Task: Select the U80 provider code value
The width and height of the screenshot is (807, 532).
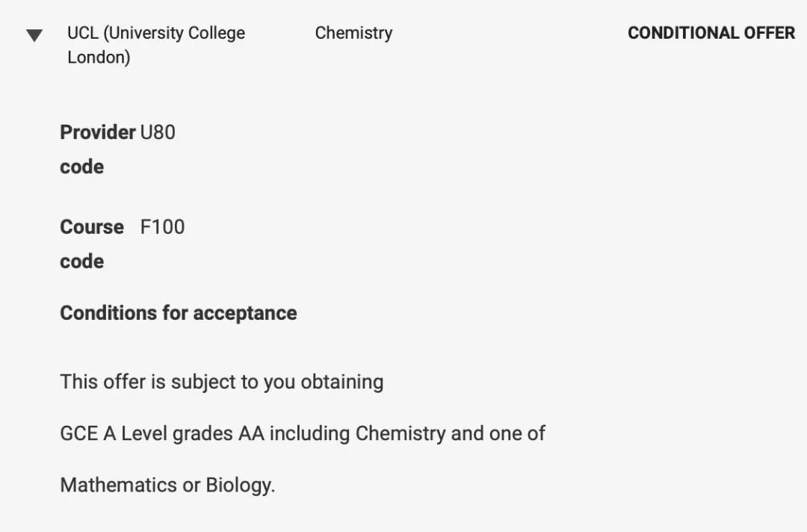Action: [x=158, y=132]
